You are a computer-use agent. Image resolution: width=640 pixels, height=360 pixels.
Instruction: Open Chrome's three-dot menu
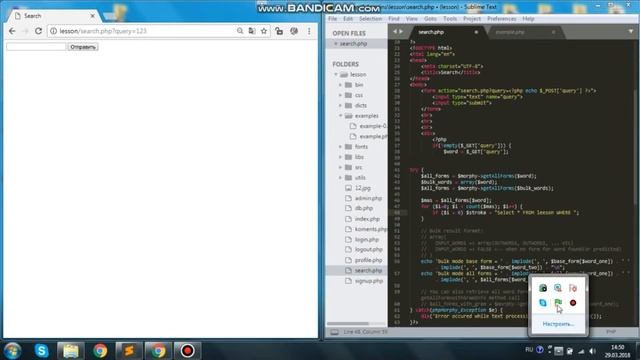pos(309,31)
